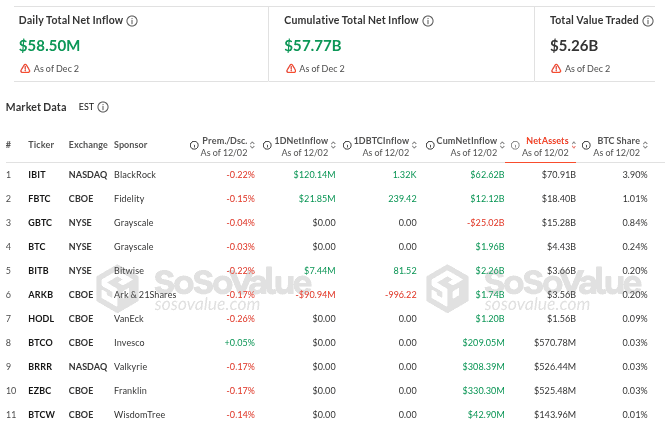Click the Sponsor column header
The height and width of the screenshot is (428, 665).
click(x=130, y=145)
